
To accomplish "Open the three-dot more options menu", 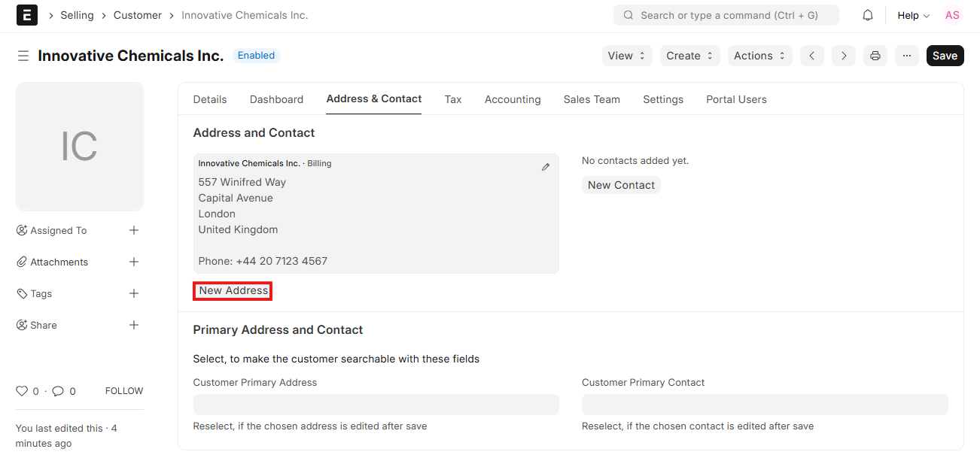I will point(907,56).
